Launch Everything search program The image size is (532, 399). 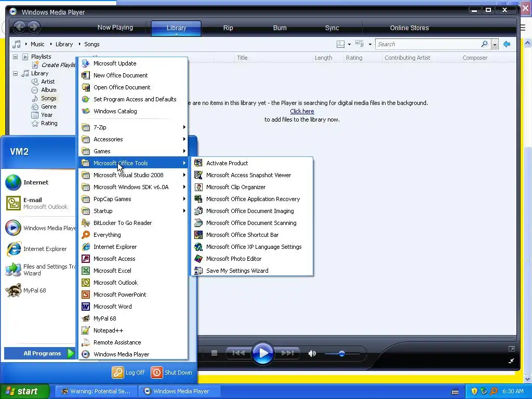point(133,235)
